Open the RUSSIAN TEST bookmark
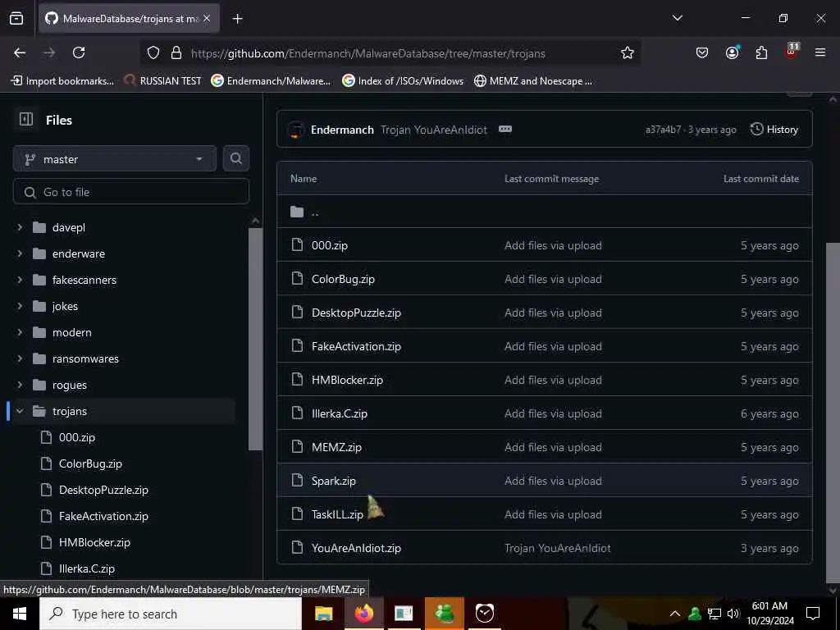This screenshot has height=630, width=840. [163, 81]
